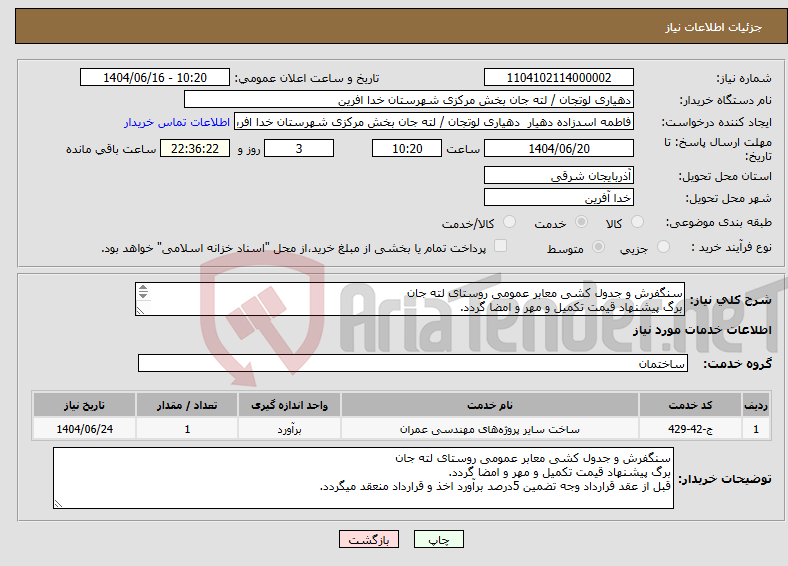Click the چاپ (print) button
The image size is (788, 566).
(438, 539)
